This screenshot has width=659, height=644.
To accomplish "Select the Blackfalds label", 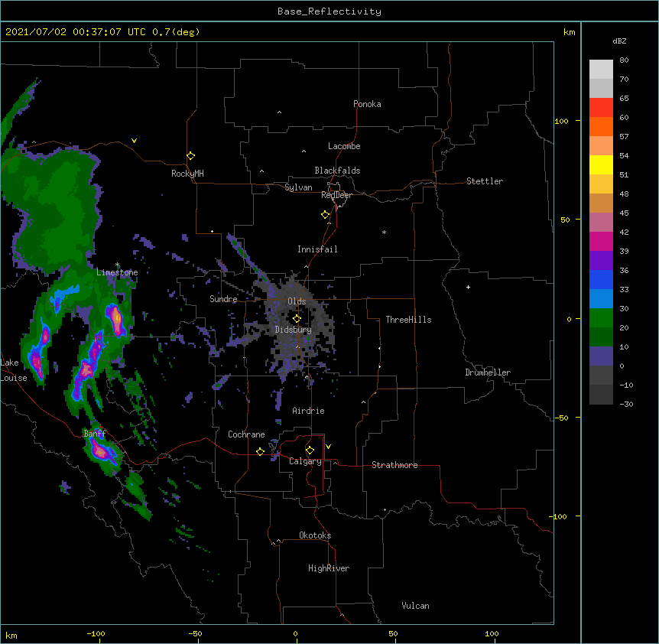I will 337,171.
